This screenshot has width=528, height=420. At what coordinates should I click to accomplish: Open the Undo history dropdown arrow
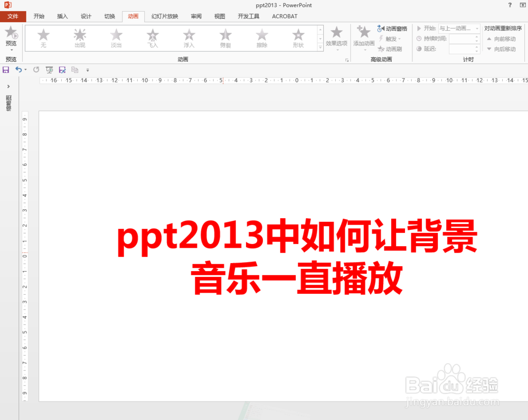tap(25, 70)
